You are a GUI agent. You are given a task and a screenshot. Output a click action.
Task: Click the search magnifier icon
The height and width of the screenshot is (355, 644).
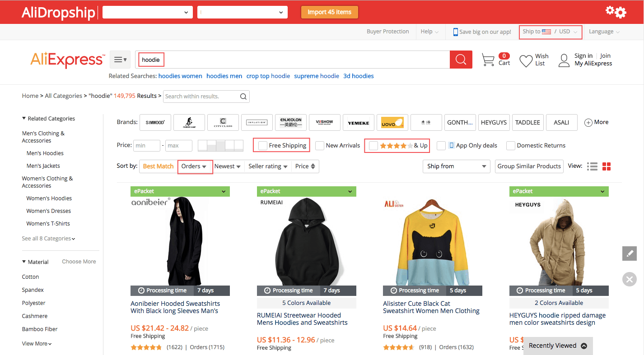460,59
